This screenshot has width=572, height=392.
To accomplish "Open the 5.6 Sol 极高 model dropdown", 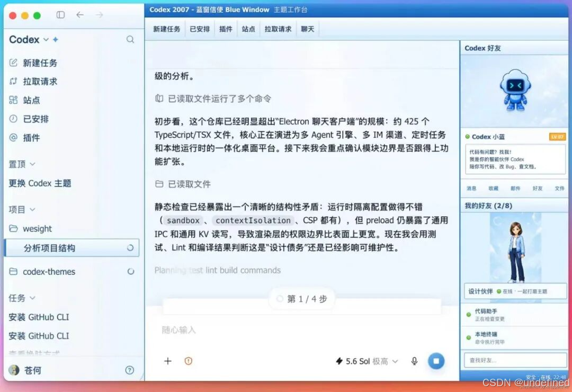I will [x=367, y=361].
